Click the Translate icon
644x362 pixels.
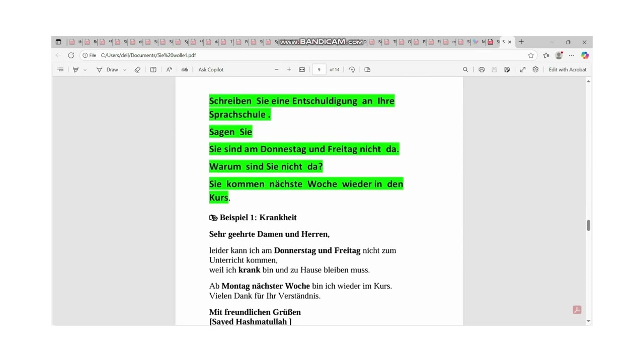click(185, 69)
